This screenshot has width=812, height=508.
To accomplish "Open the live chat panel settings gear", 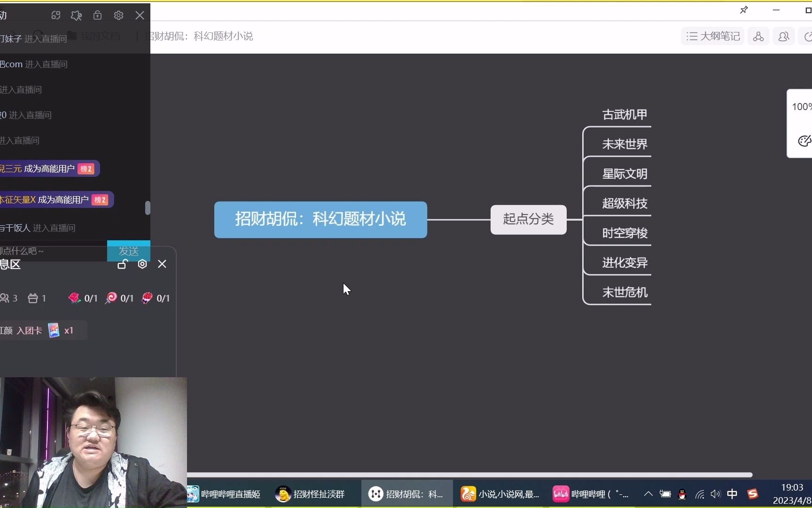I will [118, 16].
